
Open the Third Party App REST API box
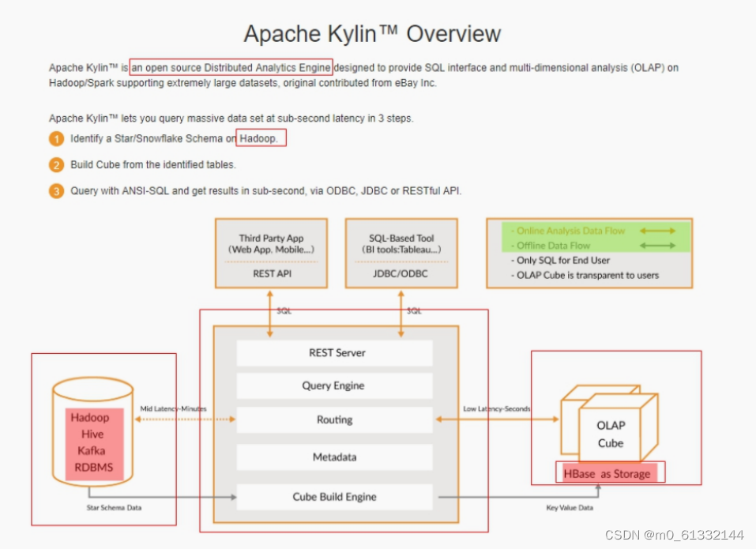272,253
